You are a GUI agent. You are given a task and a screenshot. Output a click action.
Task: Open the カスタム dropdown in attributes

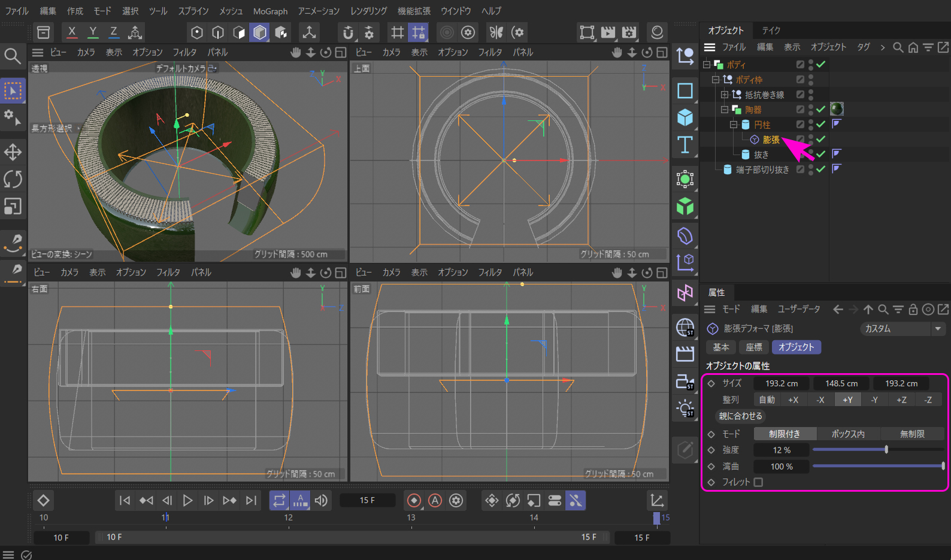coord(902,329)
